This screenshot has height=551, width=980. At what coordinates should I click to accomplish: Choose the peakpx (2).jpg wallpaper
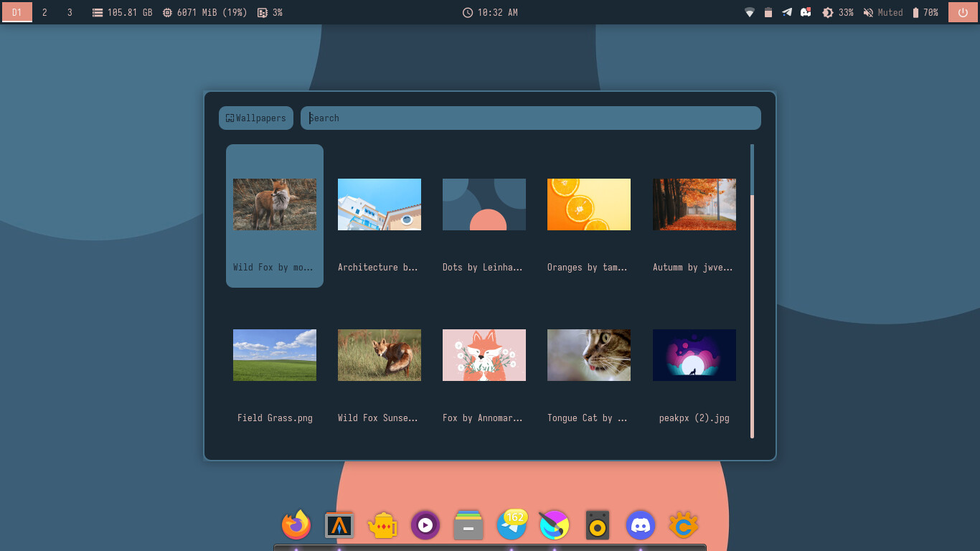[x=694, y=367]
